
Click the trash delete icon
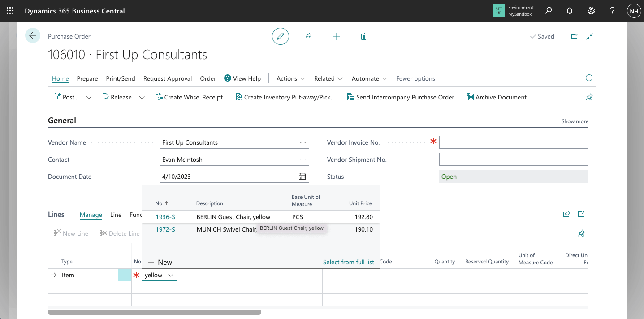[x=363, y=36]
